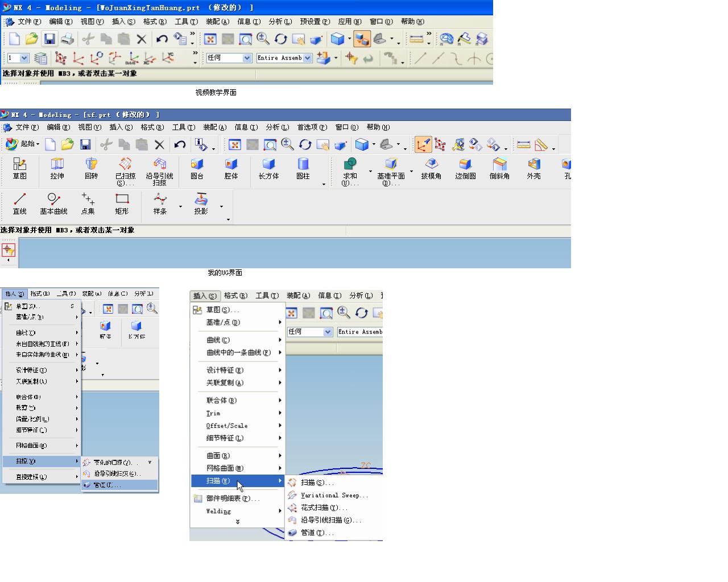Screen dimensions: 728x582
Task: Open the Trim submenu entry
Action: pos(238,413)
